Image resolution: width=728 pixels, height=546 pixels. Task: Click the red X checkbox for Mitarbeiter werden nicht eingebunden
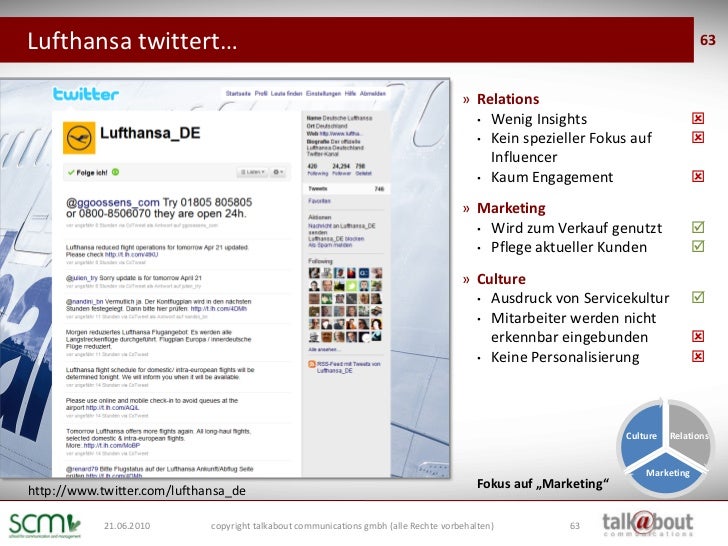pos(697,336)
